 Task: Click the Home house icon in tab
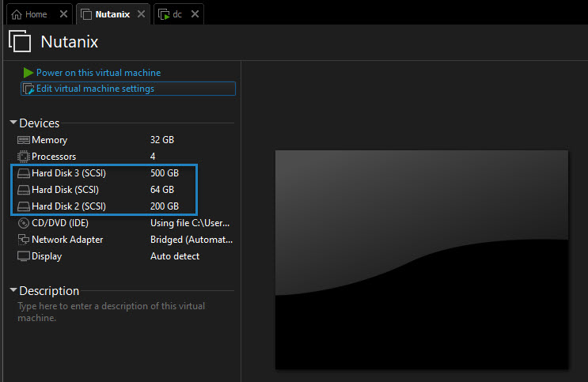17,14
